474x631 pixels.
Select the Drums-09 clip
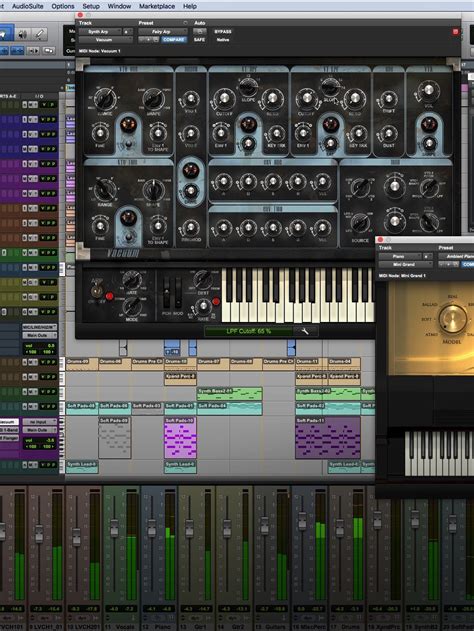82,364
